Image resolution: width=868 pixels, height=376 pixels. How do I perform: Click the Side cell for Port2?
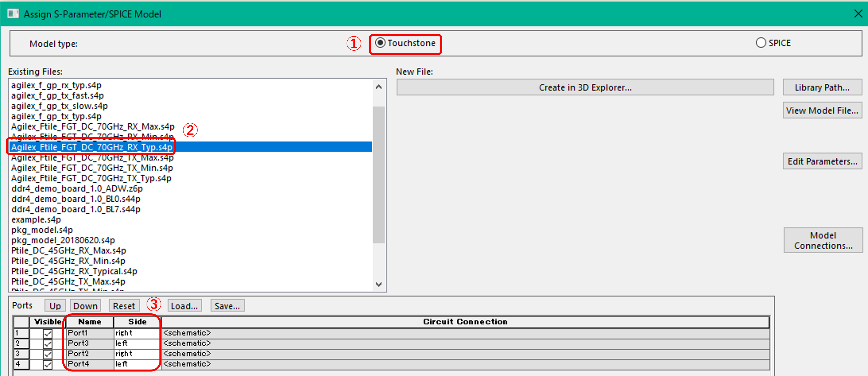pos(137,354)
